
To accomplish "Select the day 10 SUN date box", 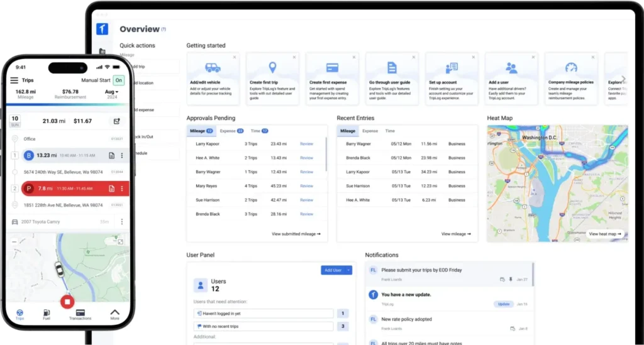I will click(15, 121).
